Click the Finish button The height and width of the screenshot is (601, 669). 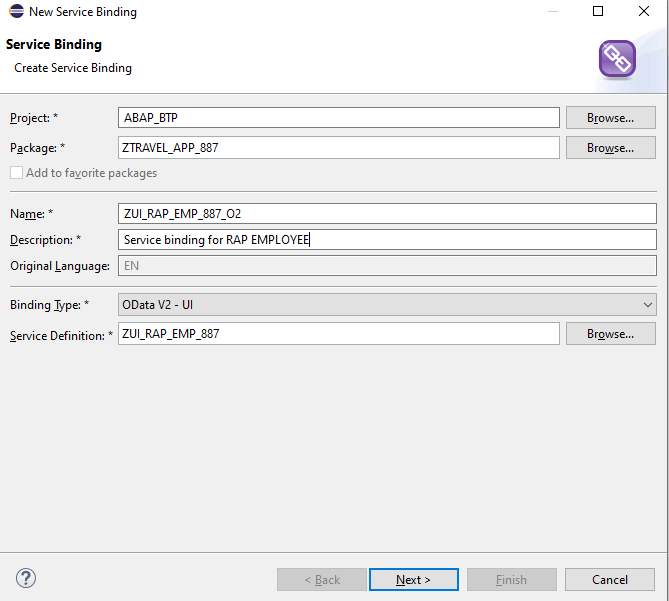(511, 579)
